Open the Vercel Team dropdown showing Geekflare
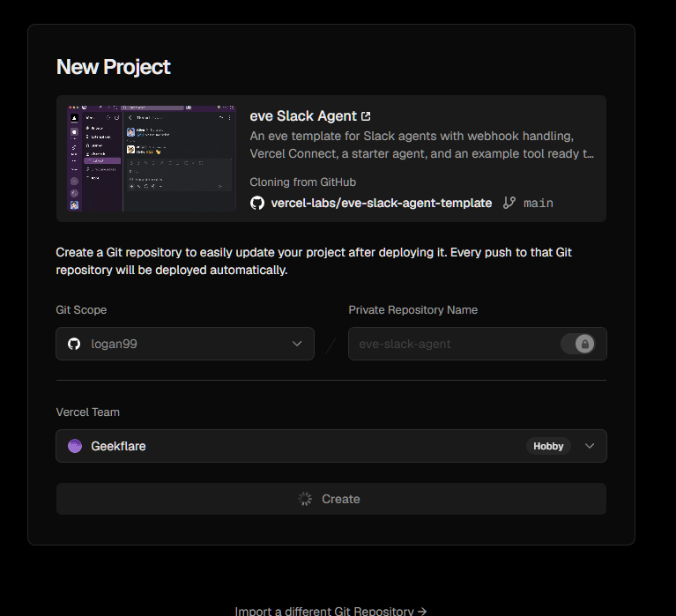The width and height of the screenshot is (676, 616). [x=331, y=446]
